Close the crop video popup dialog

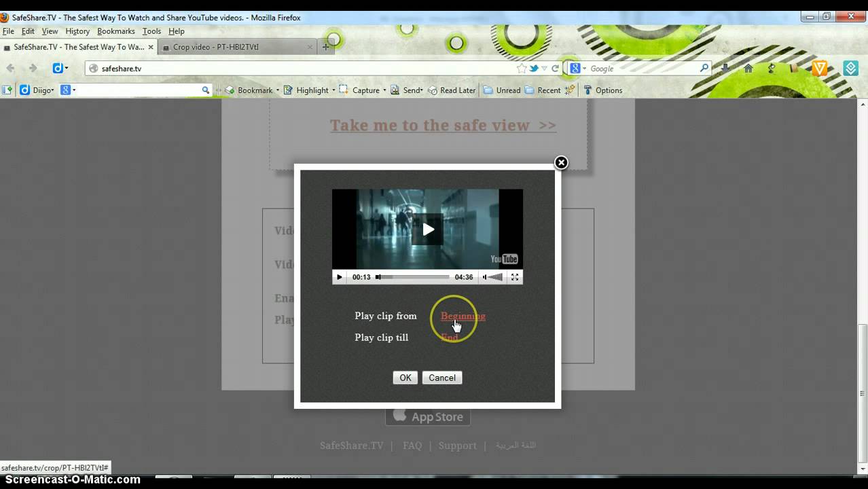click(561, 162)
